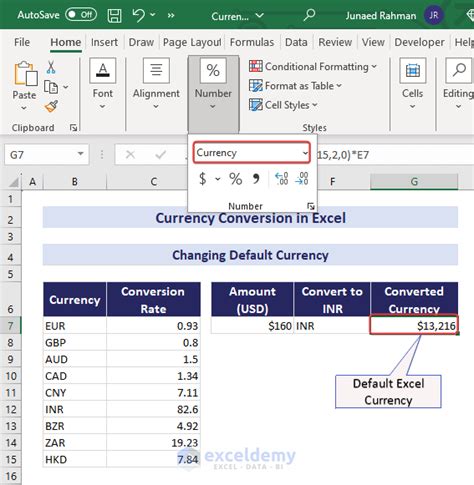Click the Search magnifier in the title bar
The image size is (474, 485).
tap(310, 15)
